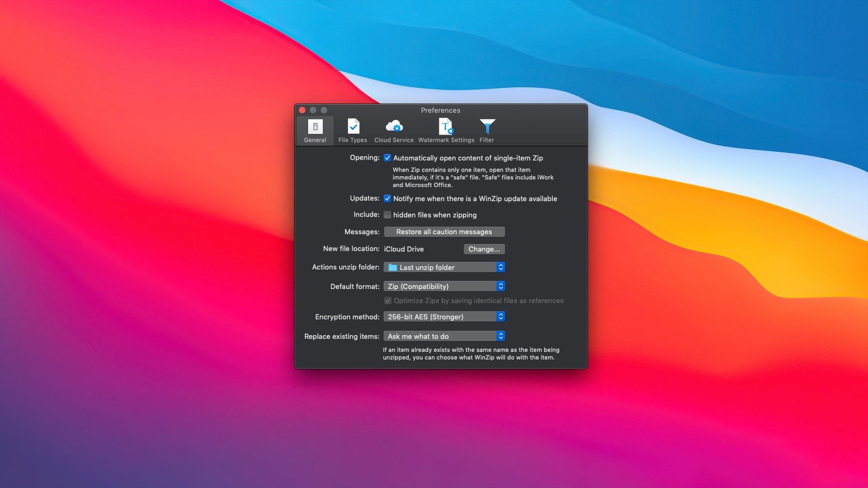
Task: Click the folder icon in Last unzip folder
Action: click(x=393, y=267)
